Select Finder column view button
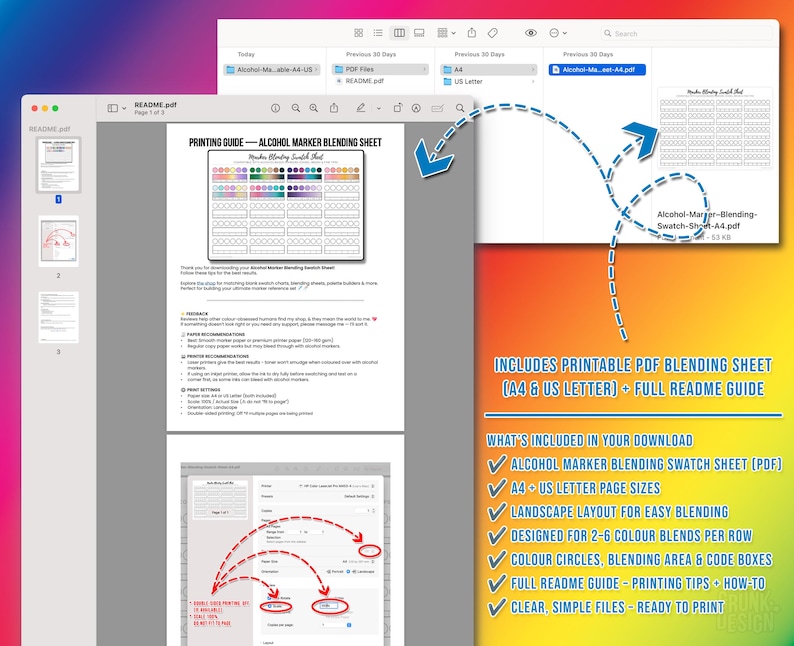Screen dimensions: 794x646 400,33
